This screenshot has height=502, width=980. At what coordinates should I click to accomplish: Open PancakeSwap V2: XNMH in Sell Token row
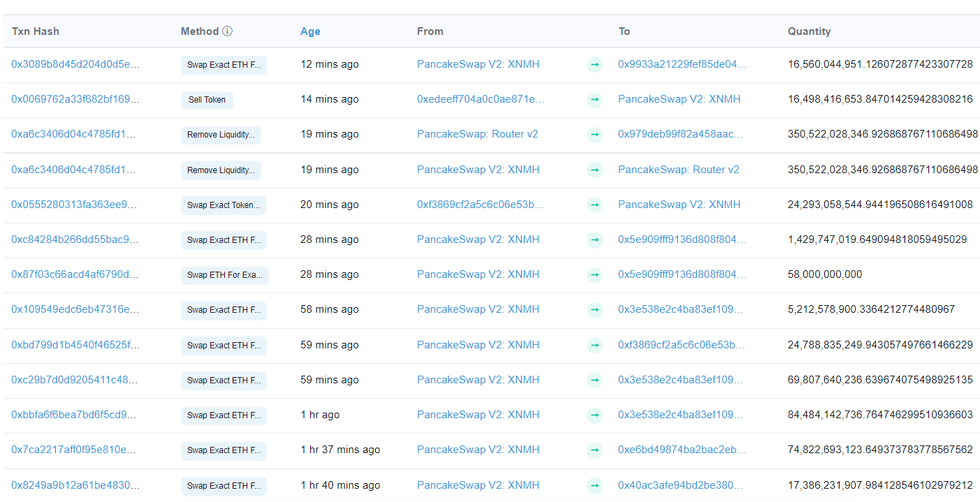[679, 99]
